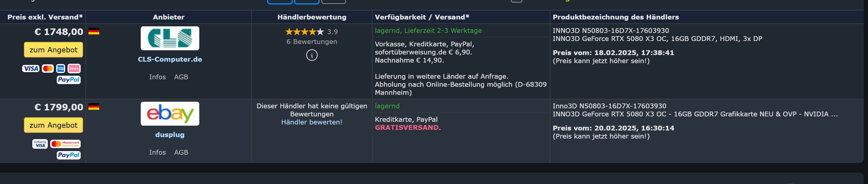
Task: Click the American Express card icon
Action: pyautogui.click(x=61, y=69)
